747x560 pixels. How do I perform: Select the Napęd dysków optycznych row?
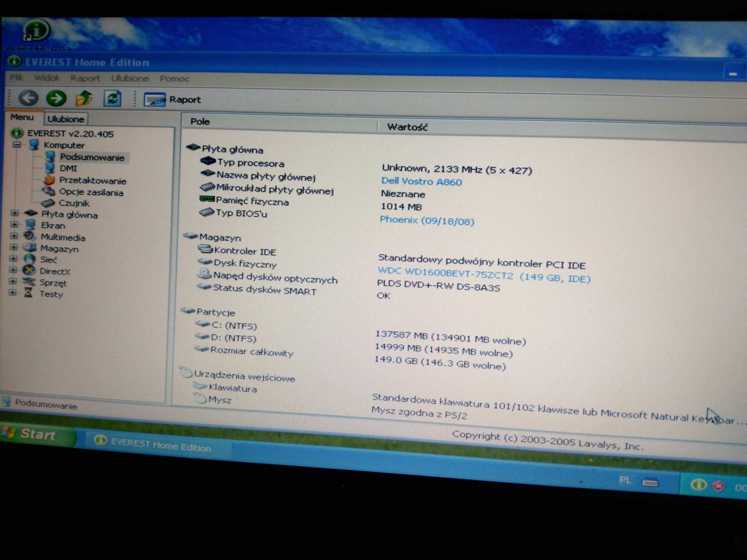click(x=275, y=278)
